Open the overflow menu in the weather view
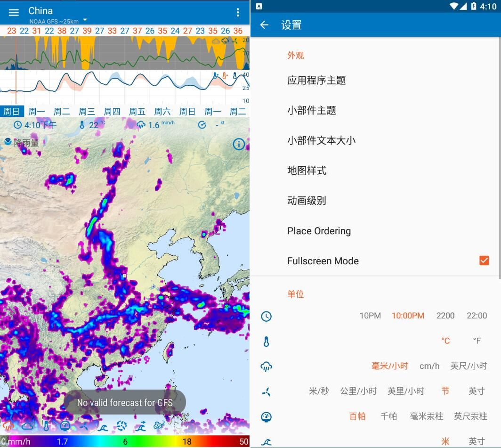The height and width of the screenshot is (448, 501). (x=238, y=12)
